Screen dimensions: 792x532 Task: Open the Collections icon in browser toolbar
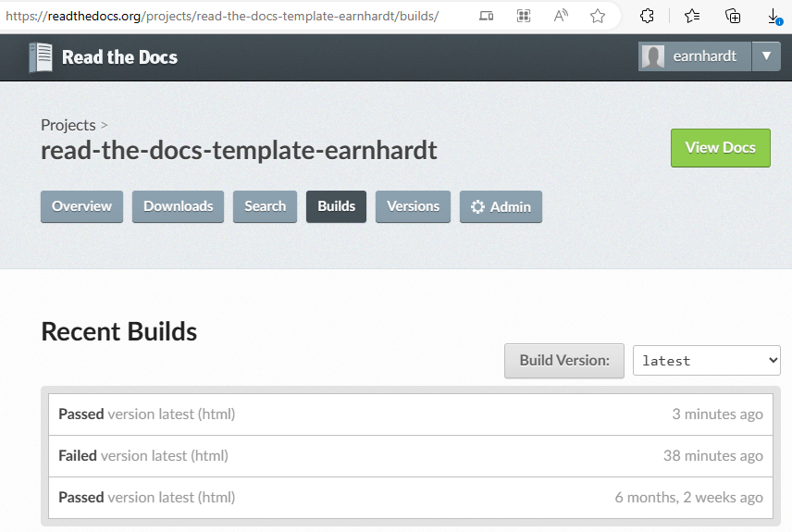coord(733,16)
